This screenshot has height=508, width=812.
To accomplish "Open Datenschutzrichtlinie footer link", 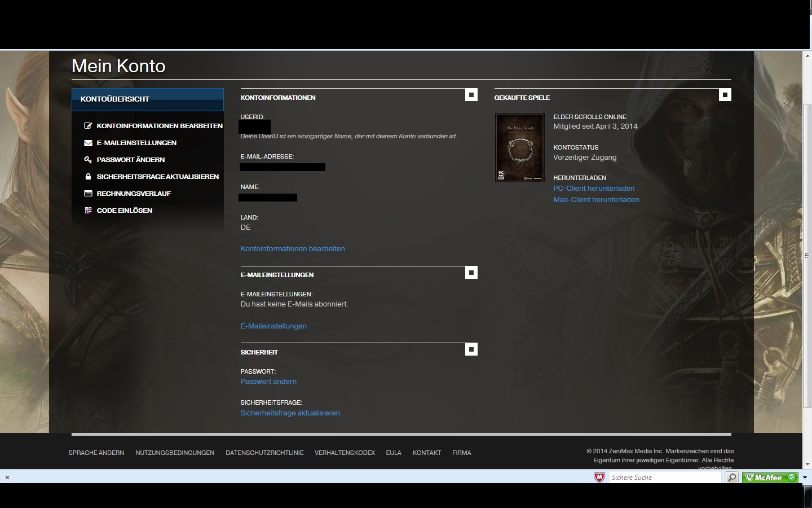I will 264,453.
